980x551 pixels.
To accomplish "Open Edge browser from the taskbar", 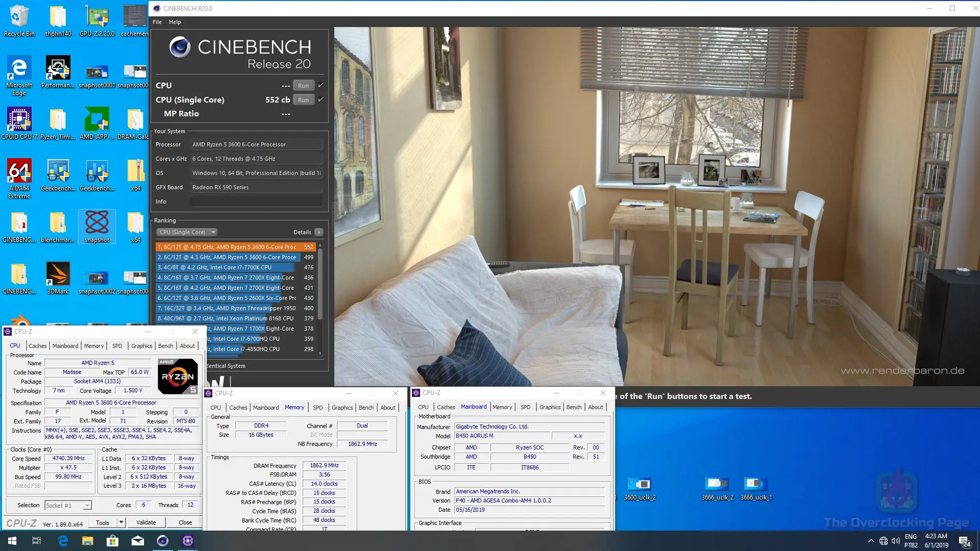I will (x=63, y=541).
